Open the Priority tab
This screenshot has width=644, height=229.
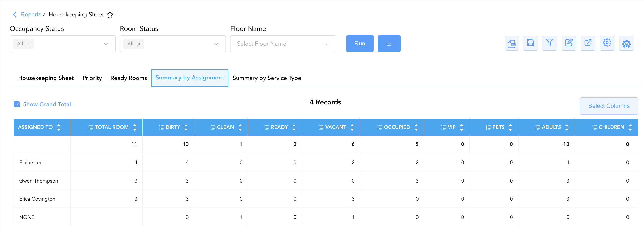92,78
